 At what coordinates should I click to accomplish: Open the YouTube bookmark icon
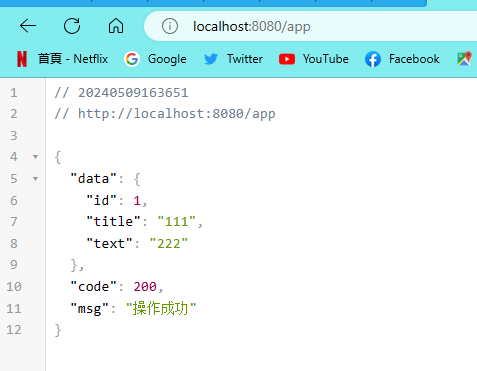[x=287, y=59]
